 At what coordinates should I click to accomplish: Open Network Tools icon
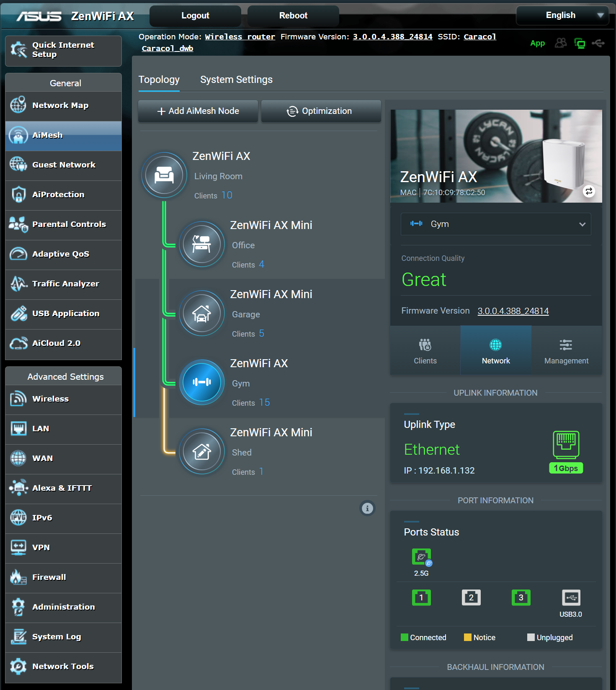18,666
